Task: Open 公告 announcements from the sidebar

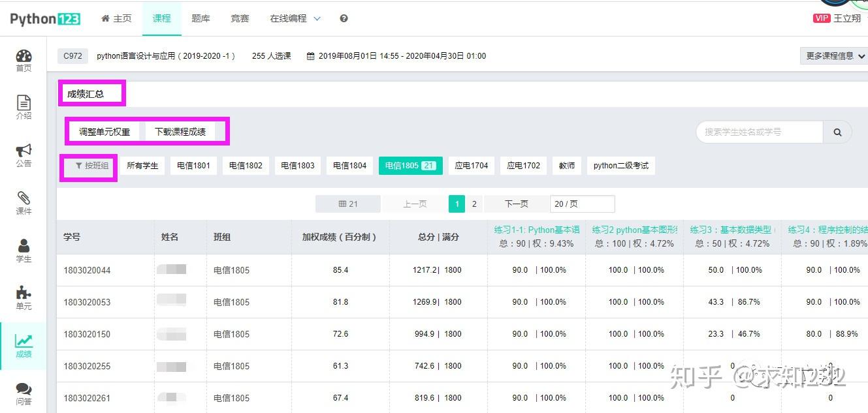Action: [24, 155]
